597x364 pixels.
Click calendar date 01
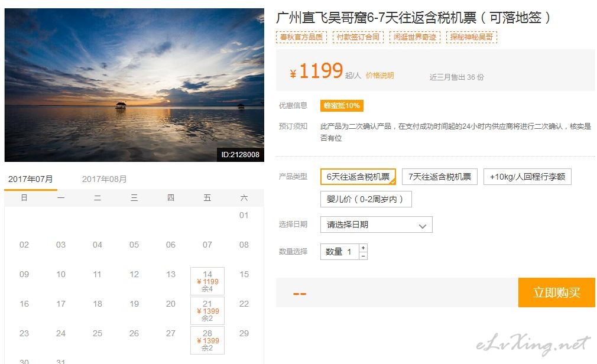pyautogui.click(x=244, y=215)
